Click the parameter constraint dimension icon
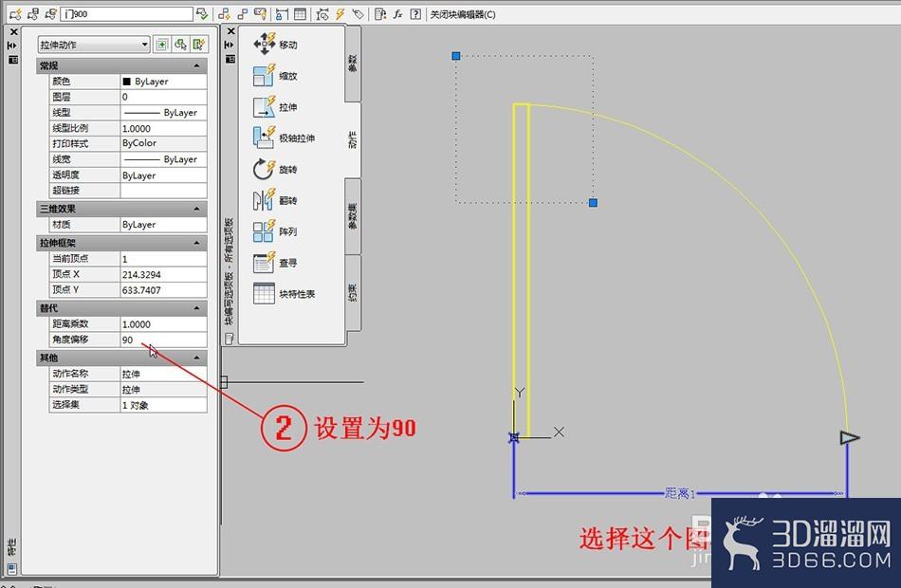This screenshot has width=901, height=588. (x=282, y=14)
